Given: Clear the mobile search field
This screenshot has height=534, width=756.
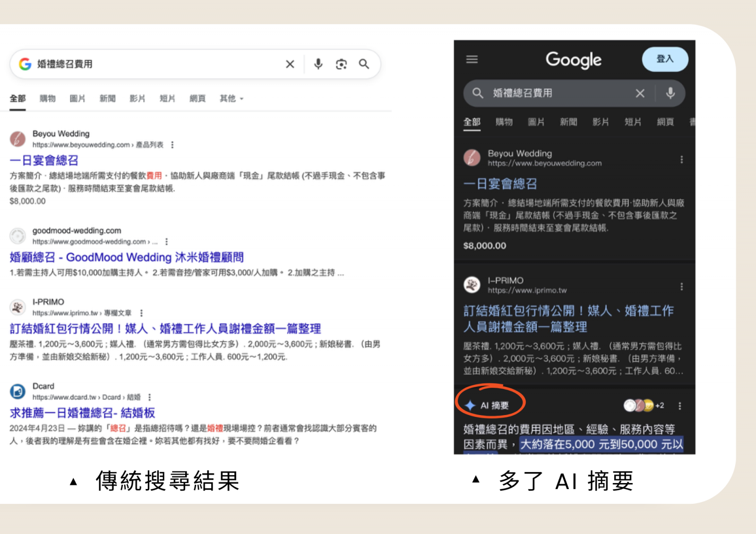Looking at the screenshot, I should (640, 93).
